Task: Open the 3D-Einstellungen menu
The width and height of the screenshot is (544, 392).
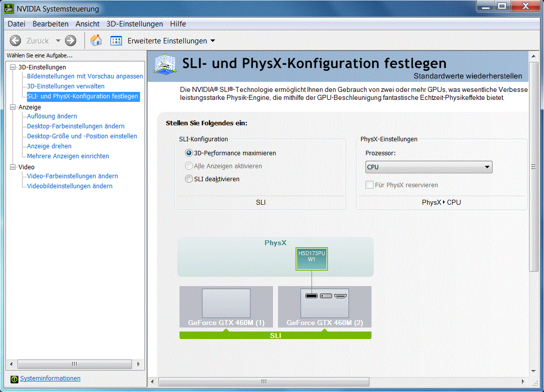Action: click(134, 24)
